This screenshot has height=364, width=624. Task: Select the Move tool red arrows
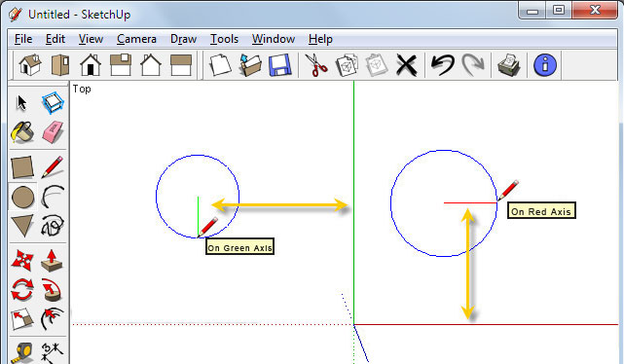pyautogui.click(x=22, y=260)
